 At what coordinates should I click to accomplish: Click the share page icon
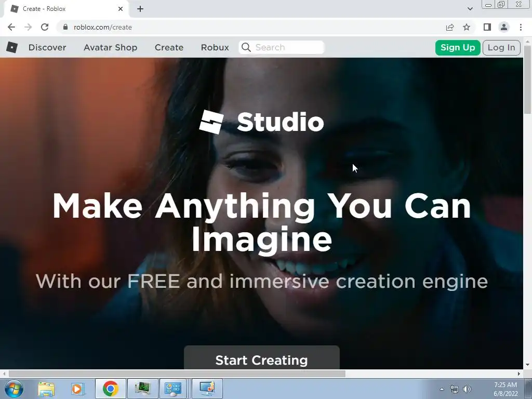point(450,27)
